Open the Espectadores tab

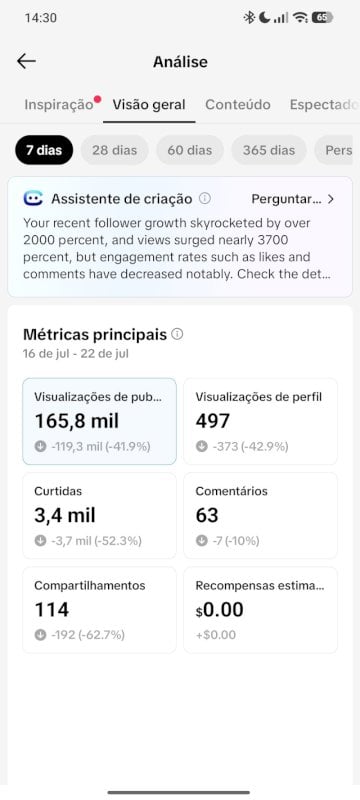324,105
